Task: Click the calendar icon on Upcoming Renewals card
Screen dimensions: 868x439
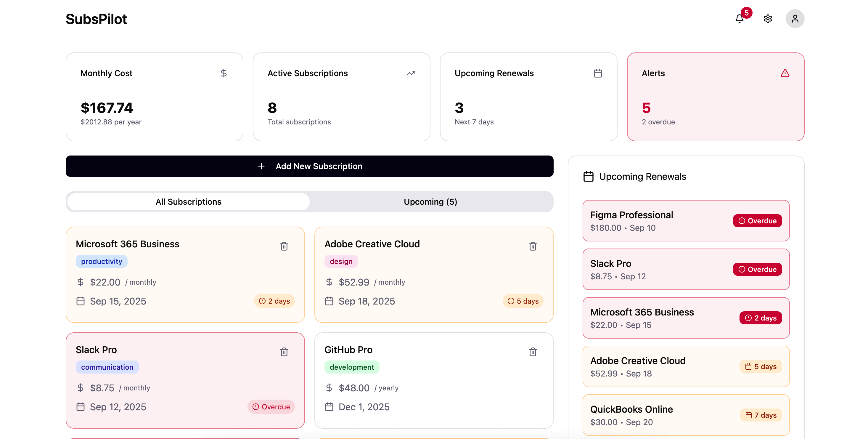Action: [x=598, y=73]
